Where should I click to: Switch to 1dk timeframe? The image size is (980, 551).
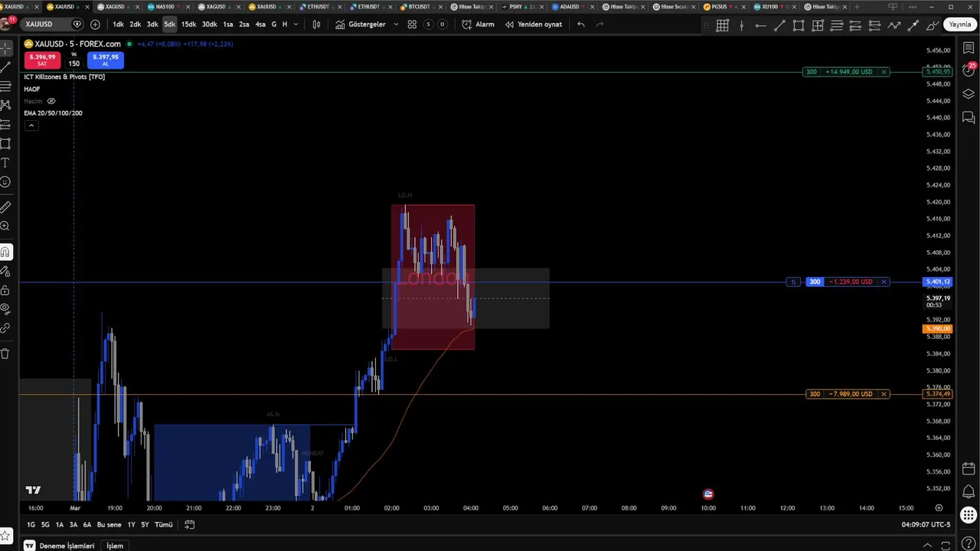[x=118, y=24]
